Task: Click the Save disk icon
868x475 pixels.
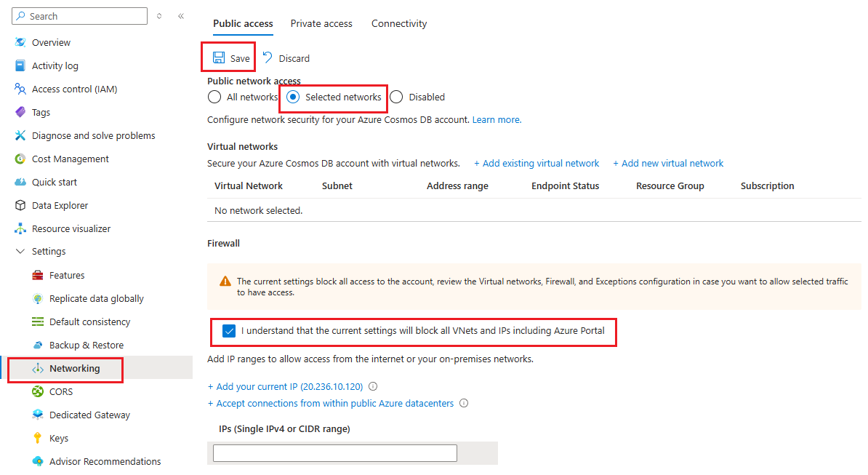Action: point(218,58)
